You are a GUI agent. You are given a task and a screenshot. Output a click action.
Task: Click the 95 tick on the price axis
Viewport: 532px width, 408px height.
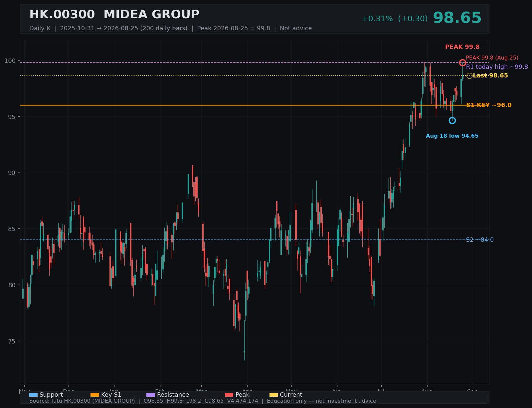[x=12, y=117]
